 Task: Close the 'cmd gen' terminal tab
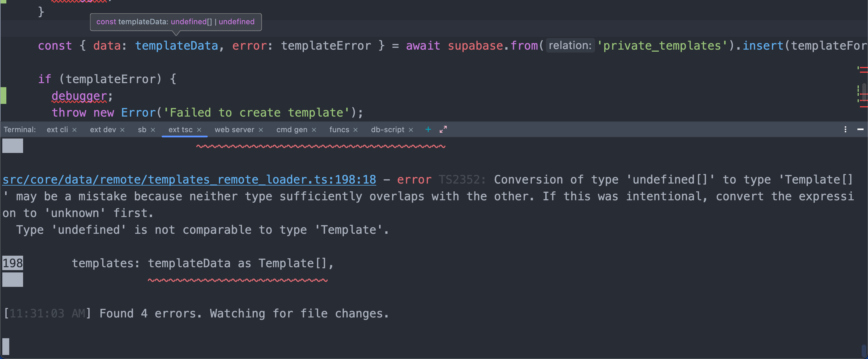click(x=314, y=130)
